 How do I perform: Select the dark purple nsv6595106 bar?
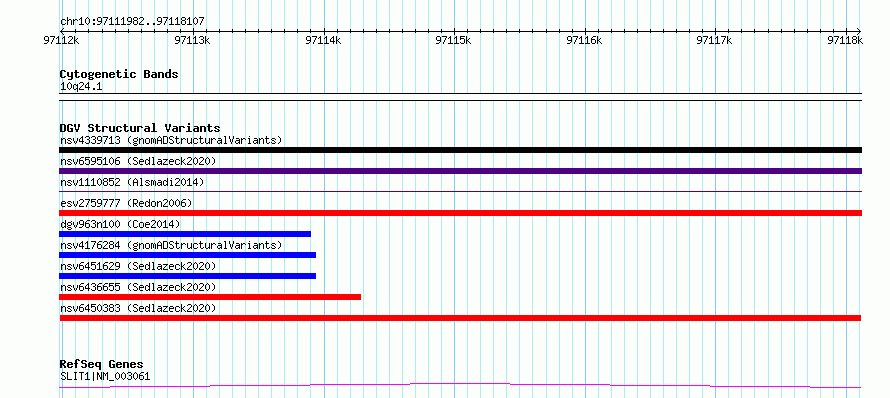(460, 171)
